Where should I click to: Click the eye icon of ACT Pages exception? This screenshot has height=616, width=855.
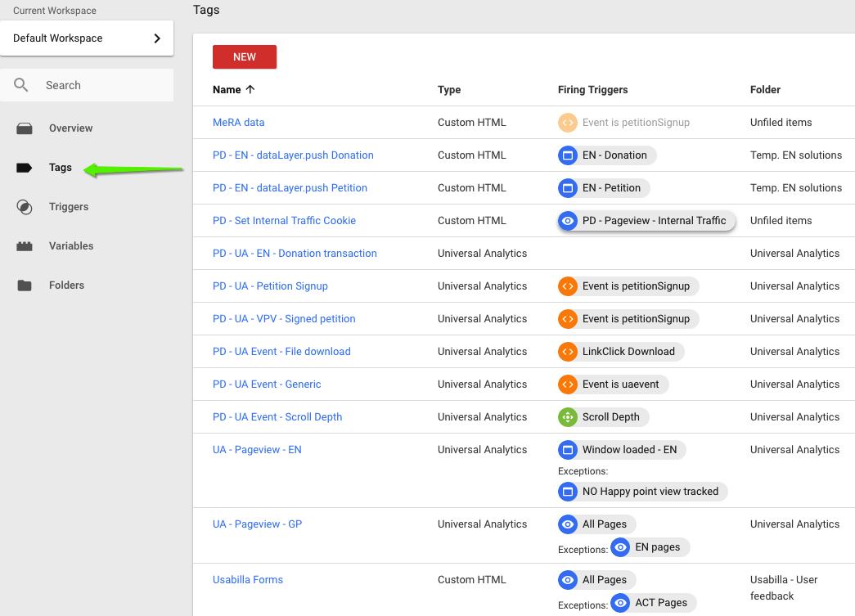click(x=620, y=602)
